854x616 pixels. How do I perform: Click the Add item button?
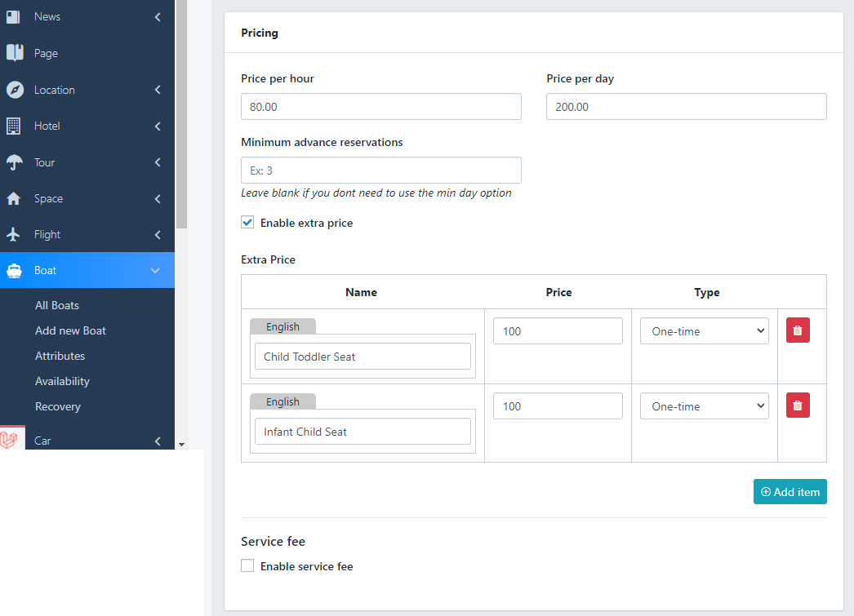pyautogui.click(x=790, y=492)
